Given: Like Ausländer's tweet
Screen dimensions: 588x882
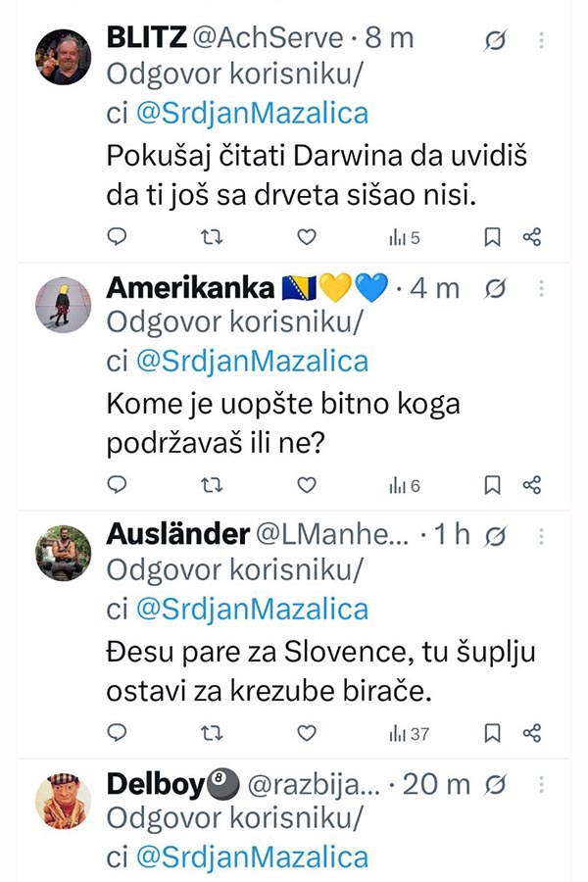Looking at the screenshot, I should 307,733.
